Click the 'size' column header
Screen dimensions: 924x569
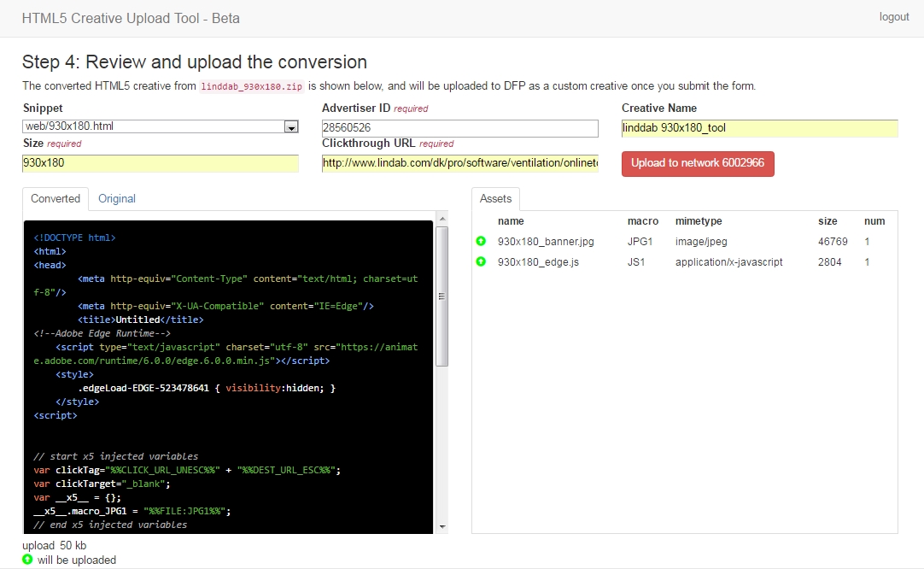pyautogui.click(x=828, y=221)
